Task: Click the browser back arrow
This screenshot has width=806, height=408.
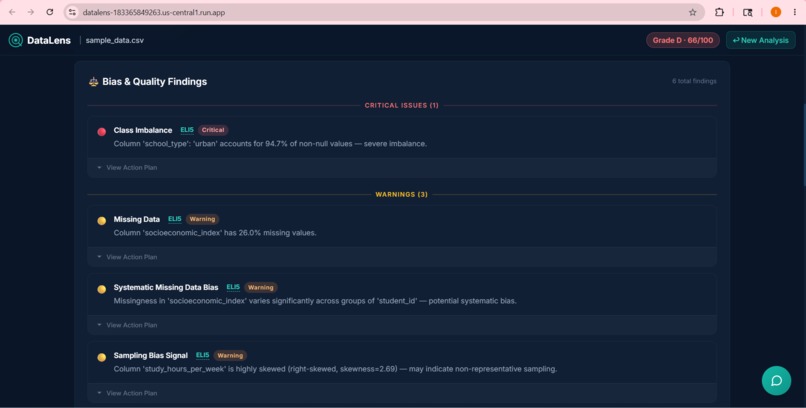Action: pos(12,12)
